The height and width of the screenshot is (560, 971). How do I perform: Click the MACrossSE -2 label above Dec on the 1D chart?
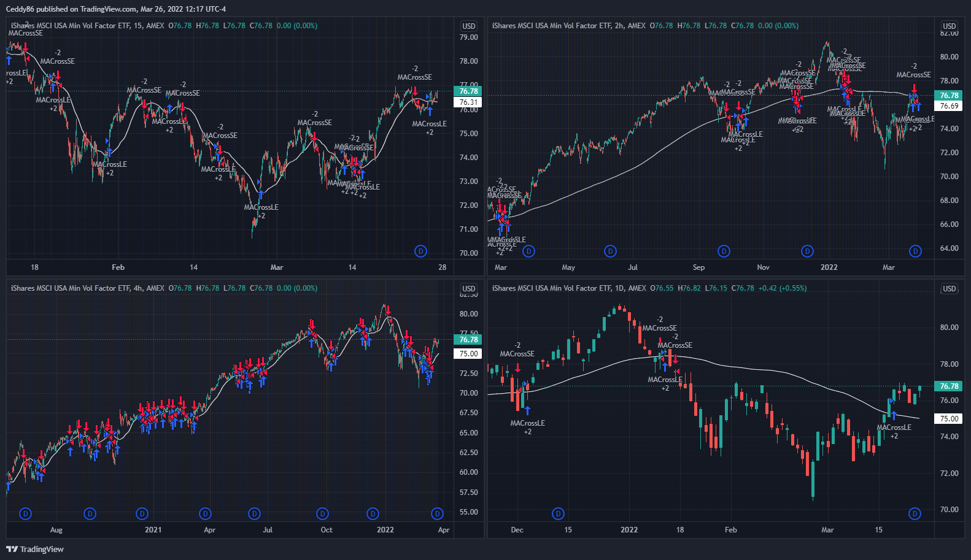[x=517, y=350]
